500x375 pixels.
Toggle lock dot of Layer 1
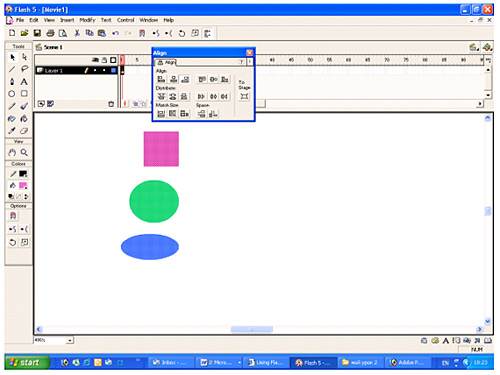(104, 70)
